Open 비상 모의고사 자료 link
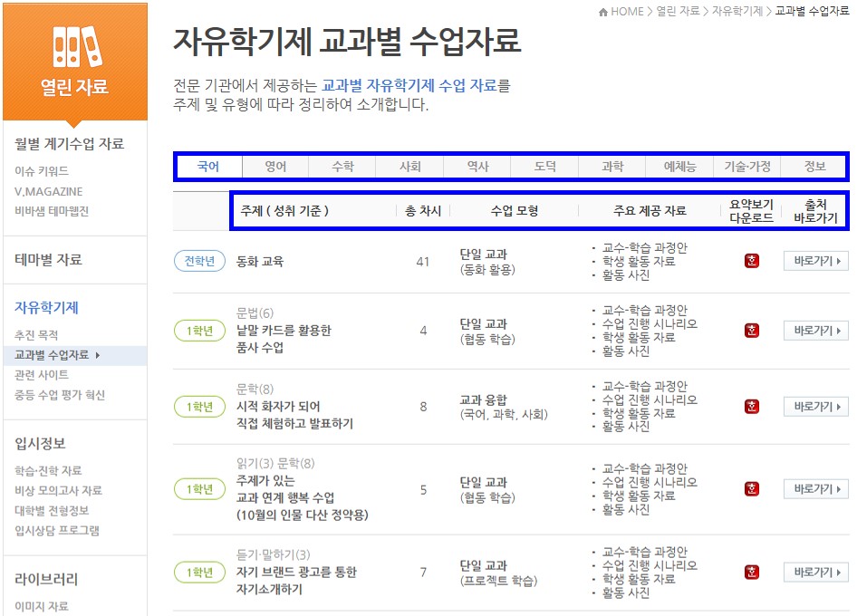The width and height of the screenshot is (857, 616). (x=59, y=490)
